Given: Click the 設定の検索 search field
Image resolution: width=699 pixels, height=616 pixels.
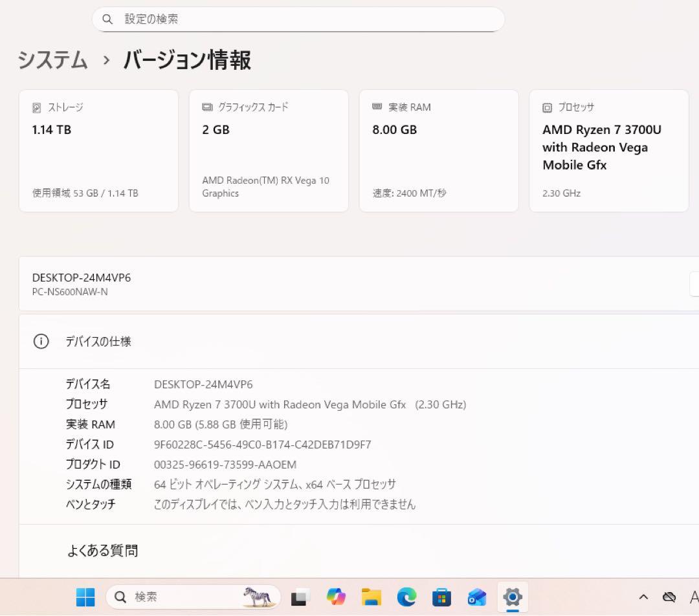Looking at the screenshot, I should tap(298, 19).
